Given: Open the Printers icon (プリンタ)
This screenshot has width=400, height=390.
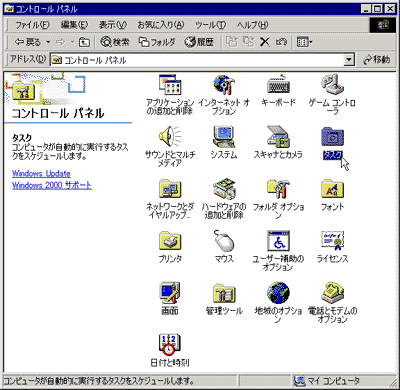Looking at the screenshot, I should (170, 241).
